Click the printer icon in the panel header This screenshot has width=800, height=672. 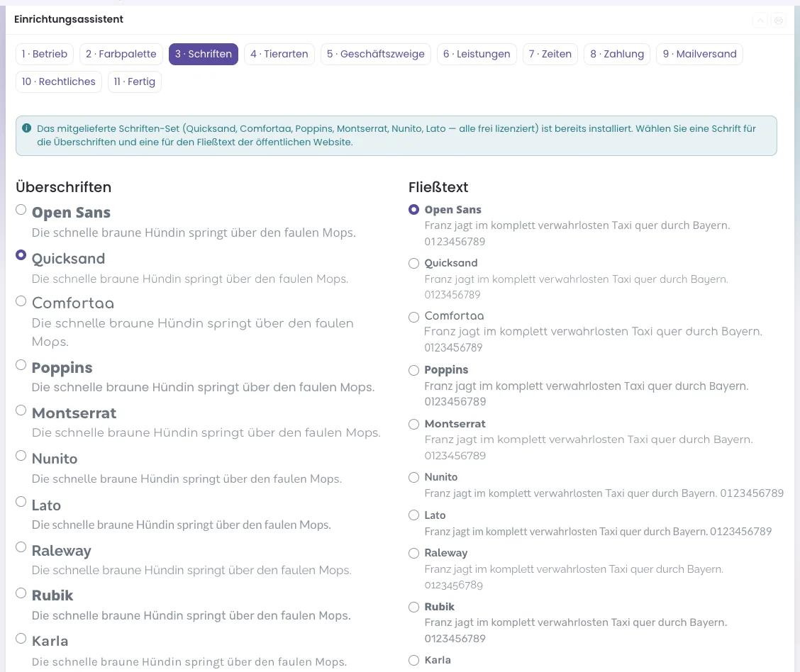pyautogui.click(x=779, y=21)
